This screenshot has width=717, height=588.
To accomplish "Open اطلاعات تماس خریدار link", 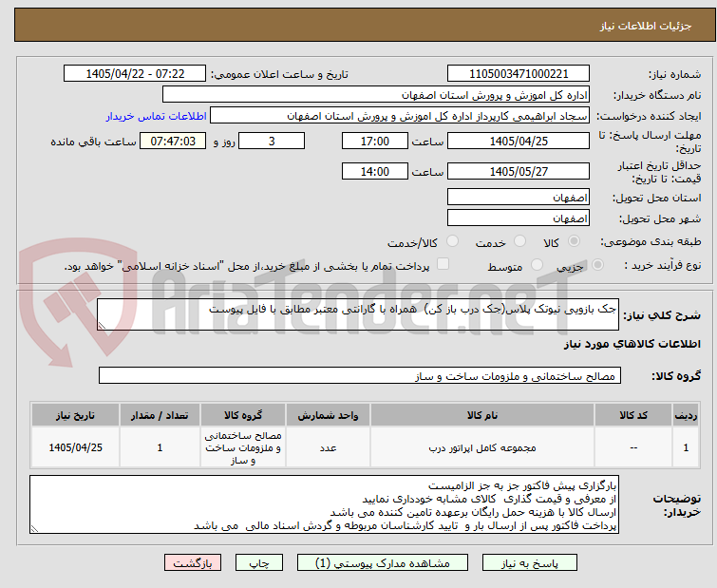I will pyautogui.click(x=157, y=116).
